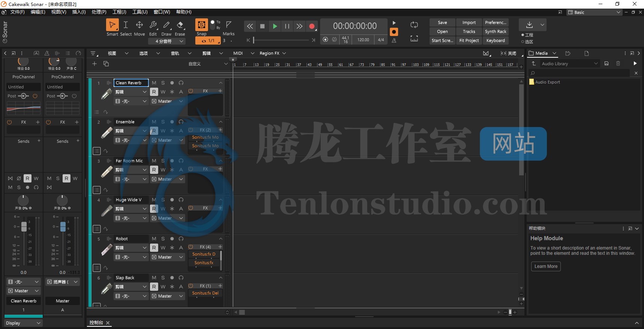644x329 pixels.
Task: Click the 00:00:00:00 time display
Action: point(355,26)
